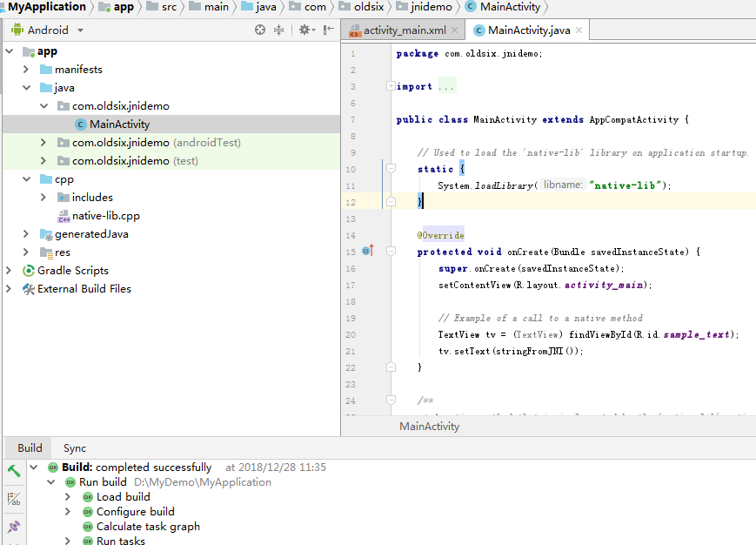The height and width of the screenshot is (545, 756).
Task: Click the scroll-from-source target icon
Action: (260, 30)
